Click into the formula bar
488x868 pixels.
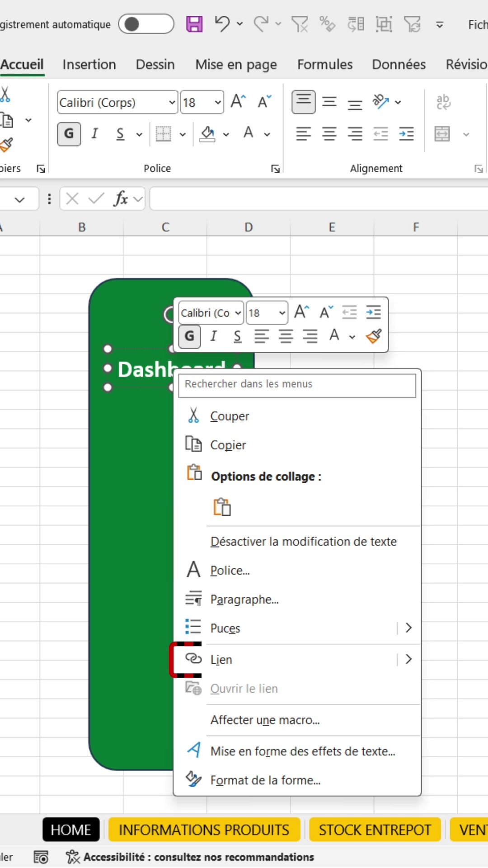319,199
